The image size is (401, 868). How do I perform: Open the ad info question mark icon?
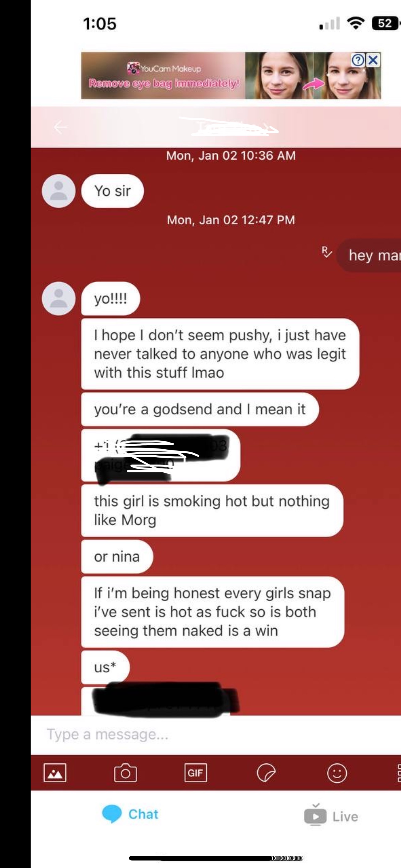coord(358,60)
